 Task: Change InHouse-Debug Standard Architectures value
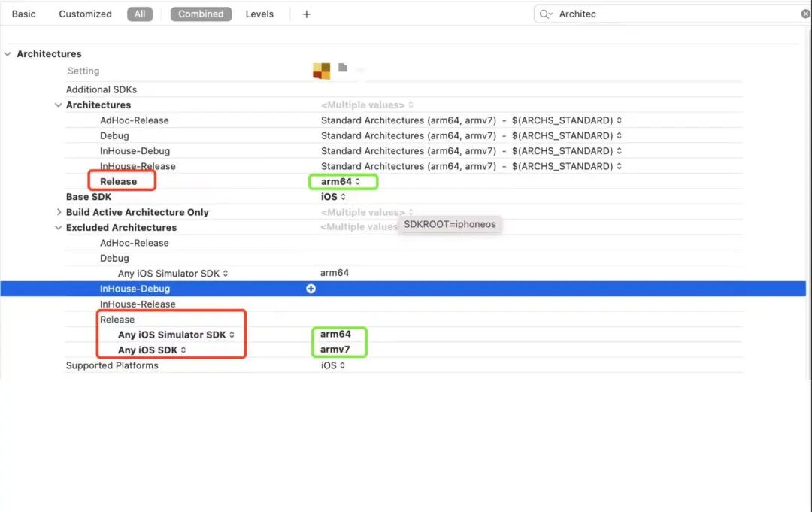pos(471,151)
